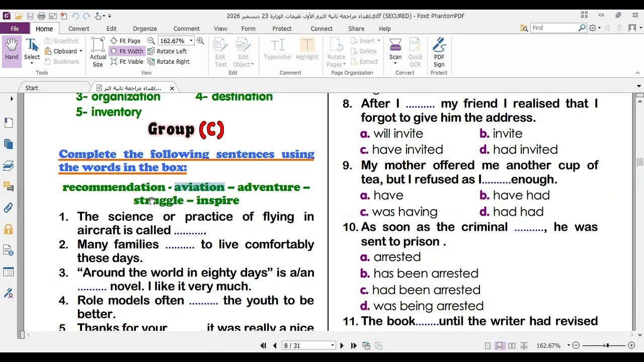Toggle Fit Visible view mode

click(126, 62)
